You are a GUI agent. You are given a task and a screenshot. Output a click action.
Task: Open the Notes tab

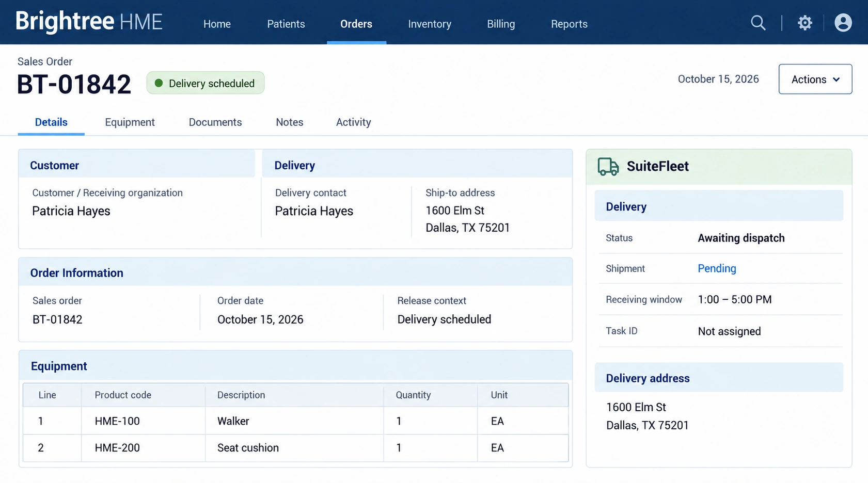(289, 122)
